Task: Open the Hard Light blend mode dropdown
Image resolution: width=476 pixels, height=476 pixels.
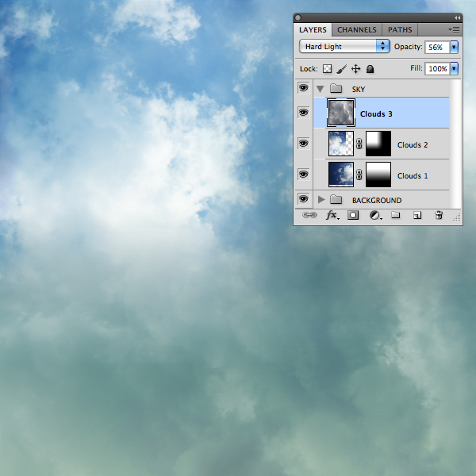Action: (x=344, y=47)
